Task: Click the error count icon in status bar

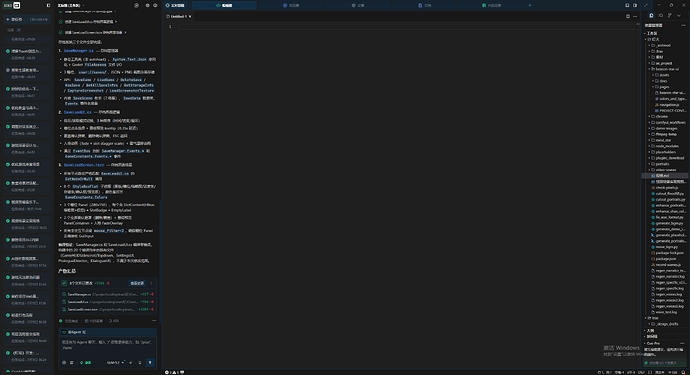Action: pyautogui.click(x=167, y=372)
